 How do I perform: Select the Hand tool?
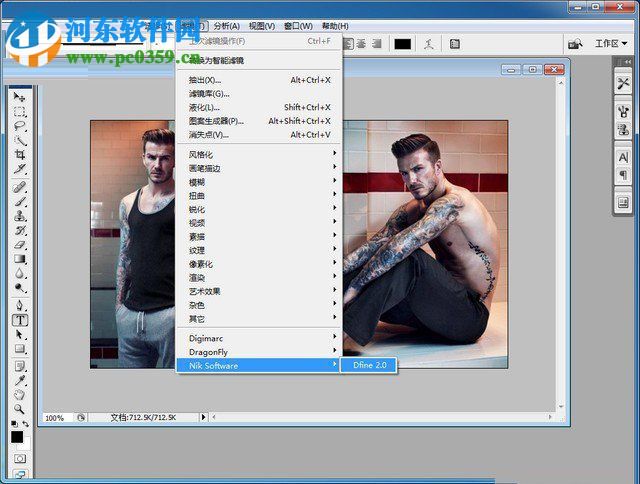(x=19, y=395)
